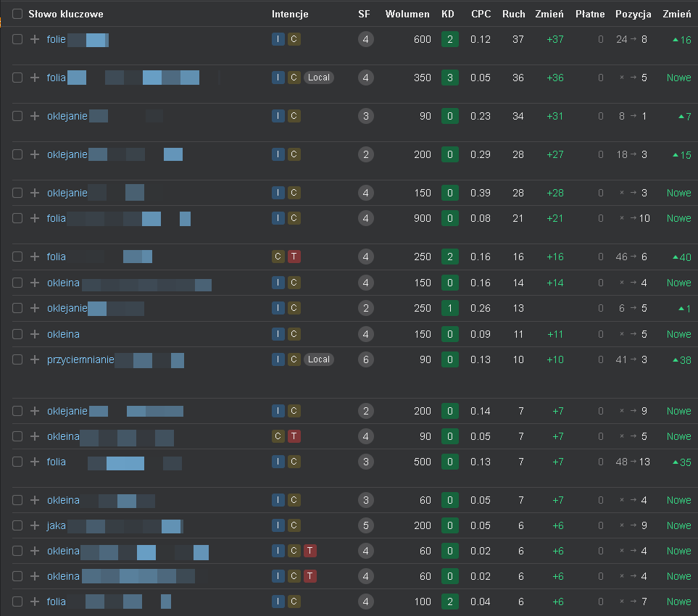Check the box for the 'folie' keyword row
698x616 pixels.
coord(17,39)
